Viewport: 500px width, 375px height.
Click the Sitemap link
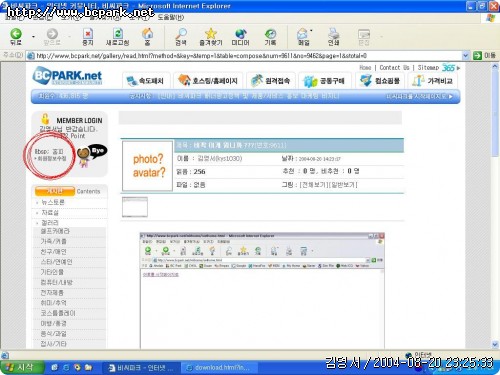[428, 67]
